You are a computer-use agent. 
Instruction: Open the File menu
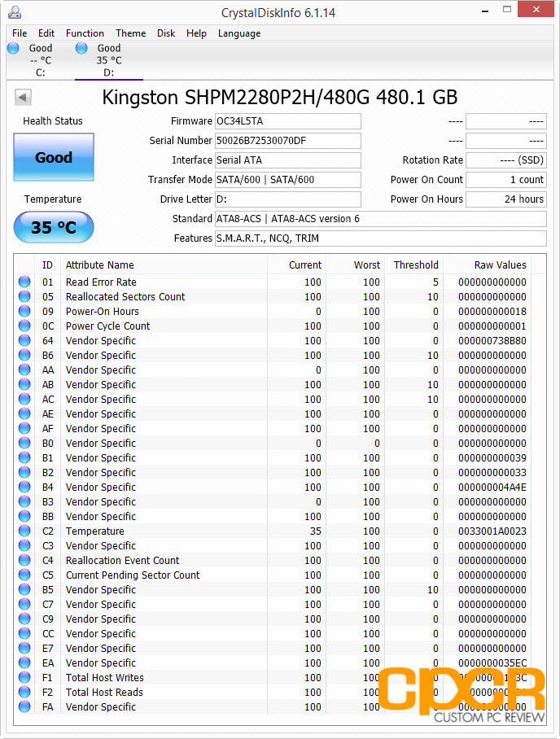coord(20,33)
